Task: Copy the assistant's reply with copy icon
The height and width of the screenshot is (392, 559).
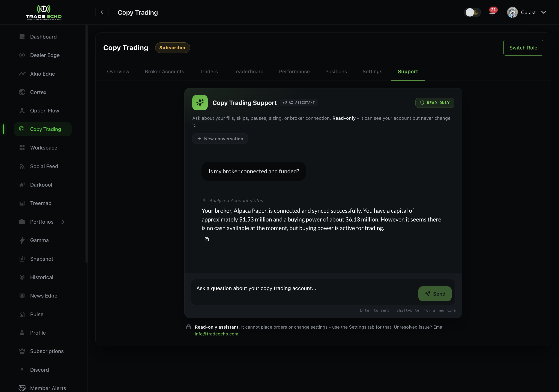Action: click(207, 239)
